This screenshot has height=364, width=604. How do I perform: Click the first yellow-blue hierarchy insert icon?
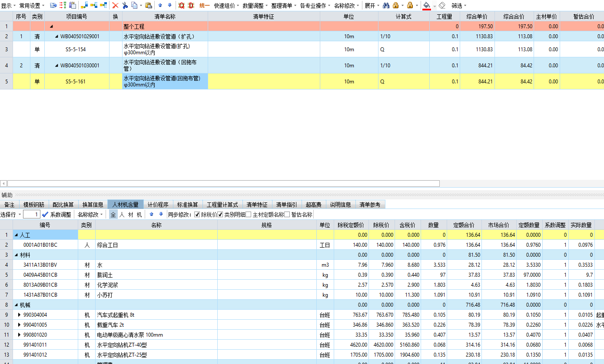pos(84,5)
